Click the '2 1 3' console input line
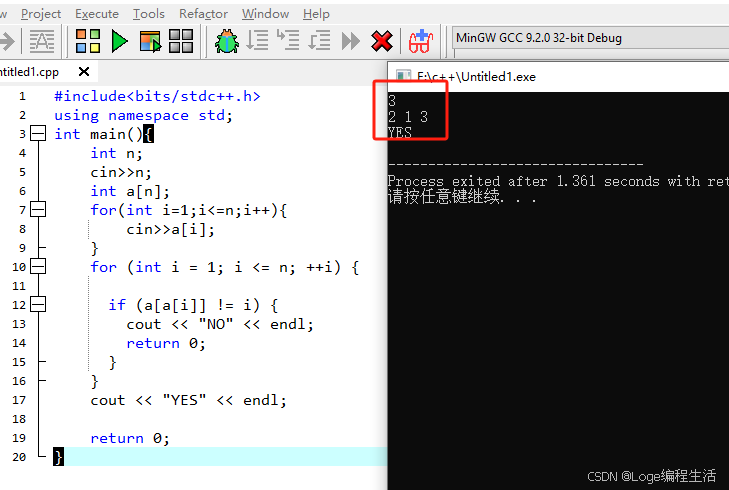Image resolution: width=729 pixels, height=490 pixels. (x=408, y=117)
